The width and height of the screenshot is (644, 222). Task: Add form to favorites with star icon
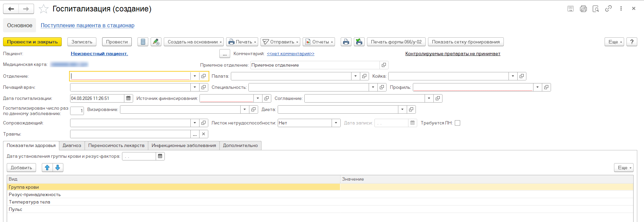[43, 9]
